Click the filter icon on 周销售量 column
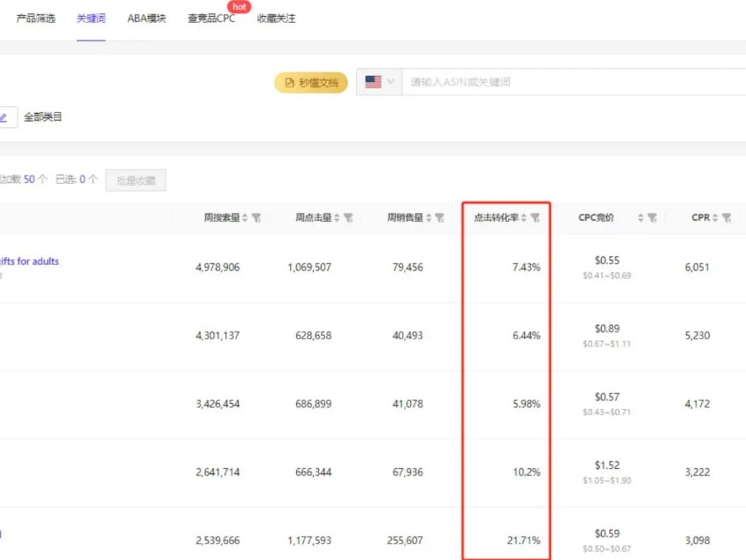 tap(439, 217)
